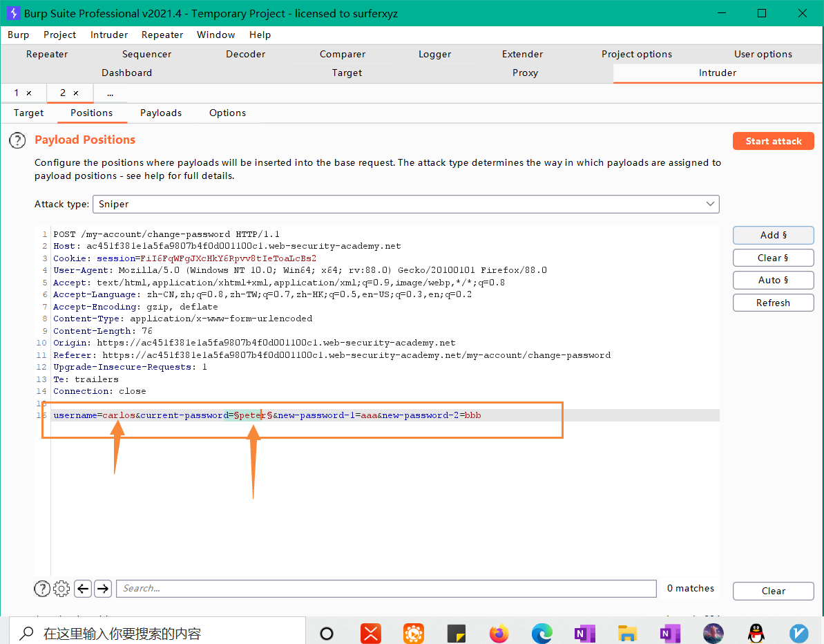Click the Start attack button
824x644 pixels.
click(774, 141)
